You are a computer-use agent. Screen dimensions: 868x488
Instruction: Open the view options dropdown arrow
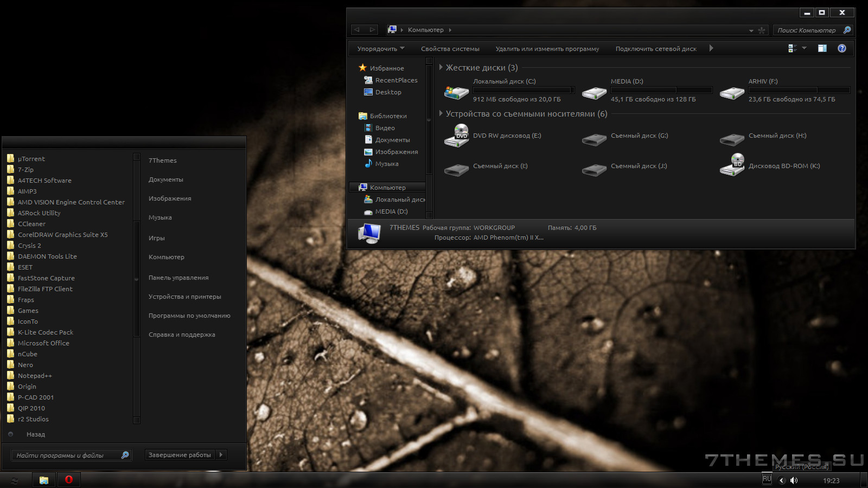pos(804,48)
